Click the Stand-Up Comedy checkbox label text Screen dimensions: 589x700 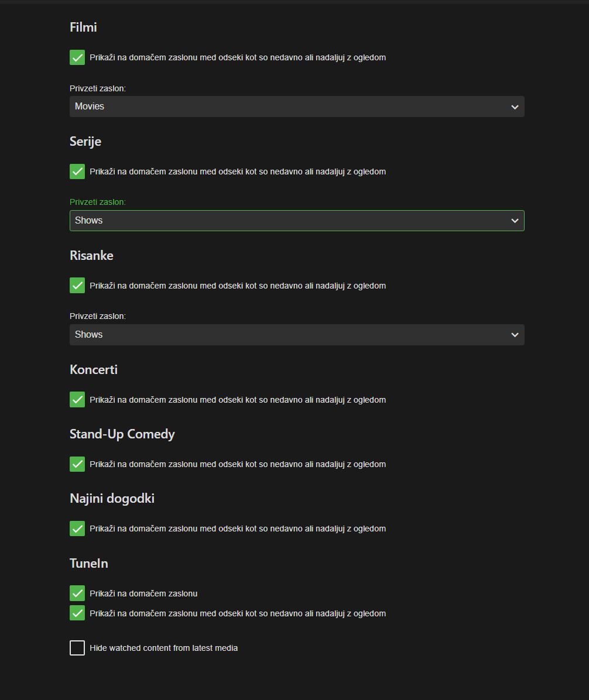pyautogui.click(x=237, y=464)
